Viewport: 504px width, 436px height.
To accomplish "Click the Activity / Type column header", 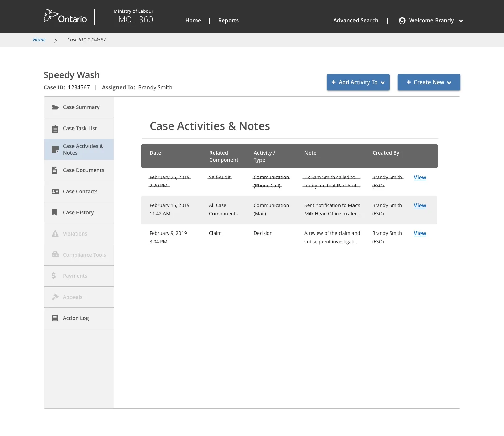I will pyautogui.click(x=264, y=156).
